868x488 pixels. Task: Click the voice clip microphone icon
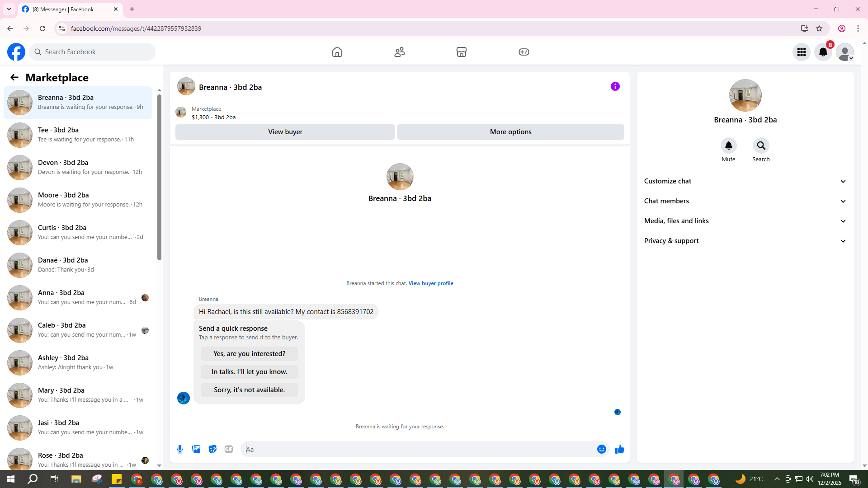pos(180,449)
